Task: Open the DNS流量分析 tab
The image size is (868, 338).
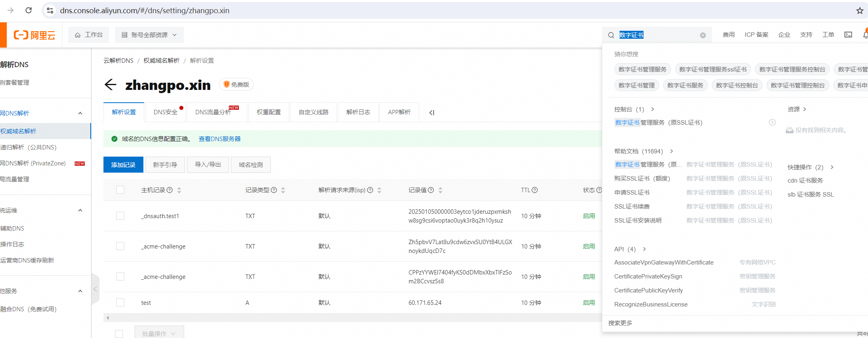Action: (217, 112)
